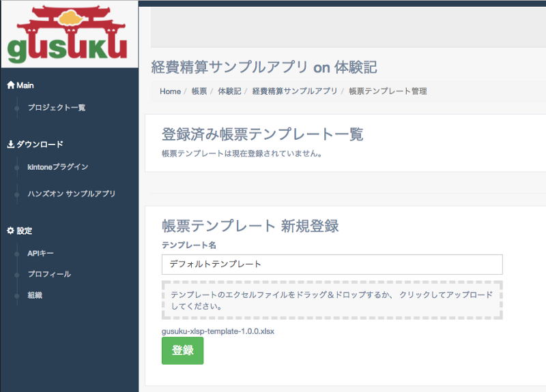This screenshot has width=546, height=392.
Task: Go to 帳票 breadcrumb link
Action: (x=199, y=91)
